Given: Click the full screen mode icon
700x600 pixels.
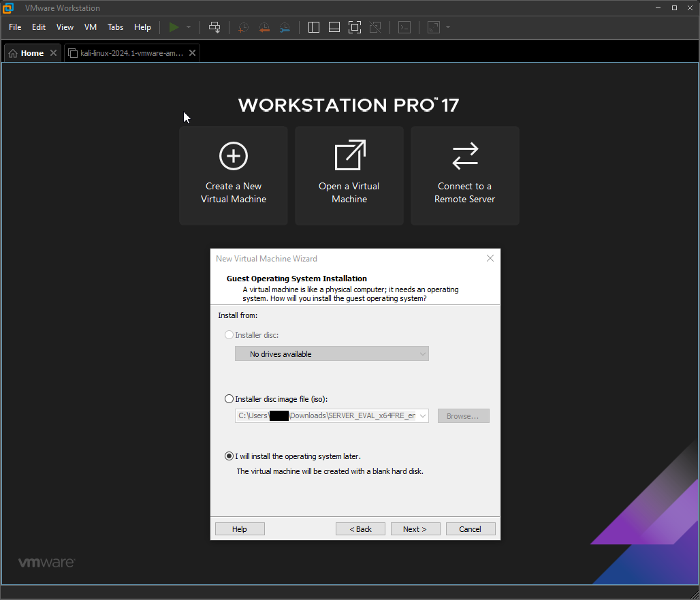Looking at the screenshot, I should click(x=355, y=27).
